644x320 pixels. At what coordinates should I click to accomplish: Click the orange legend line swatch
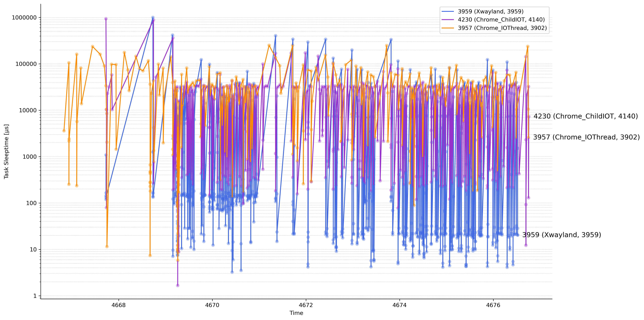coord(447,28)
